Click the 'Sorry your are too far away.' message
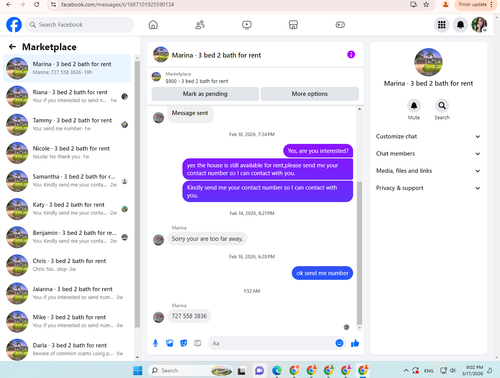This screenshot has height=378, width=500. click(x=207, y=239)
